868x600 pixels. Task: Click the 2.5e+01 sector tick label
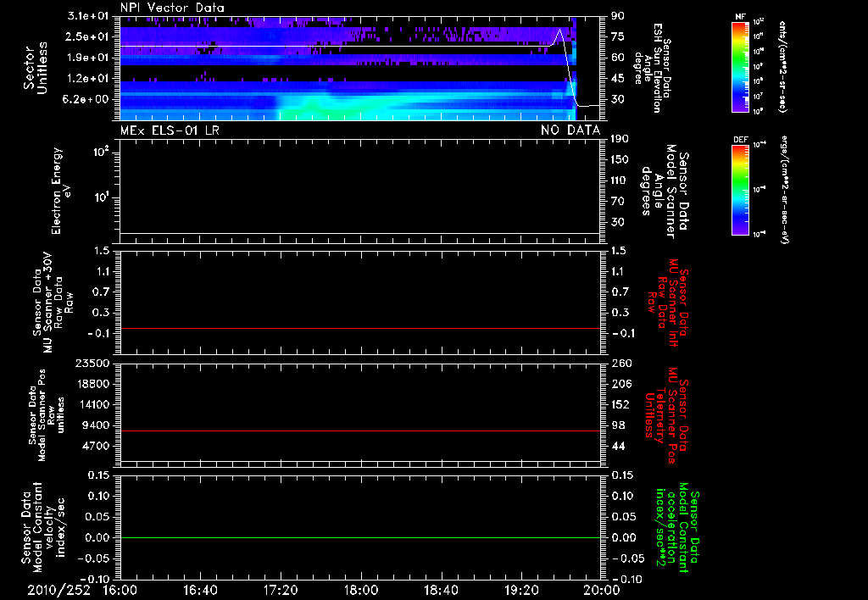[x=88, y=36]
